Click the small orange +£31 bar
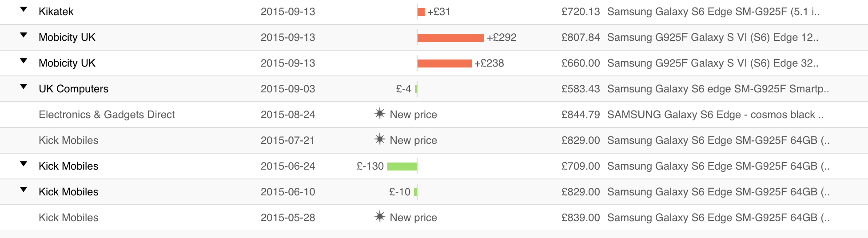 coord(421,12)
